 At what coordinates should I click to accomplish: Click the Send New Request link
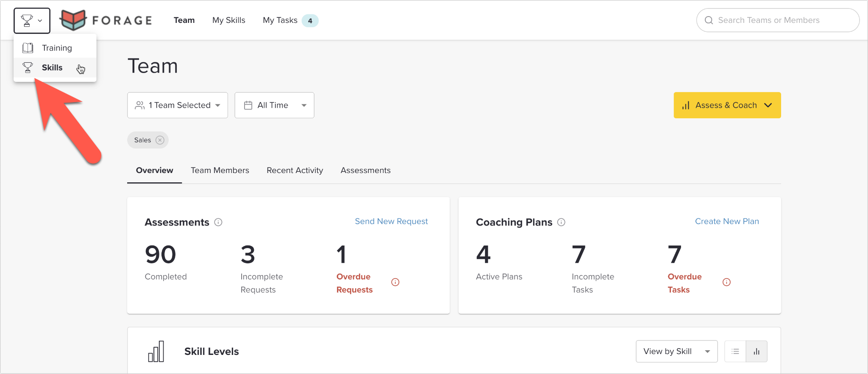(391, 221)
